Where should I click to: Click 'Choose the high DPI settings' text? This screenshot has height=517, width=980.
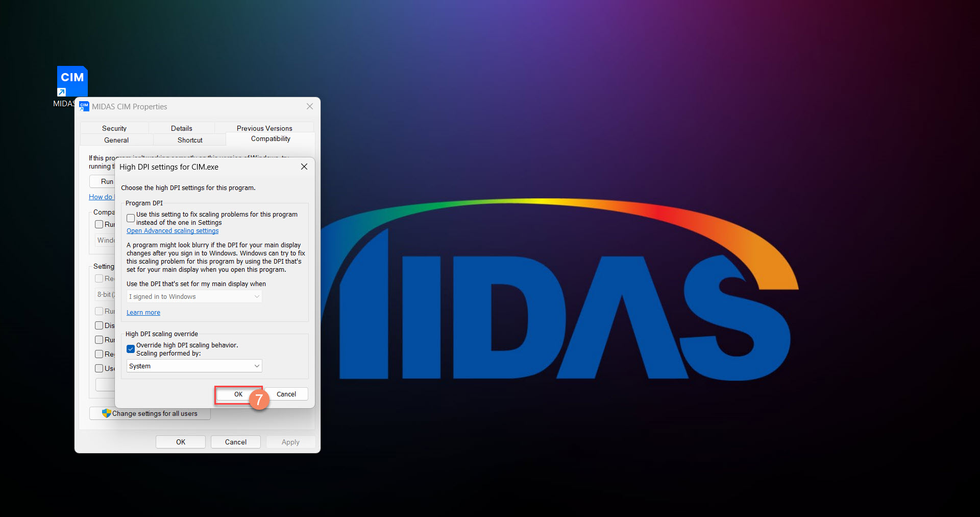pyautogui.click(x=188, y=188)
